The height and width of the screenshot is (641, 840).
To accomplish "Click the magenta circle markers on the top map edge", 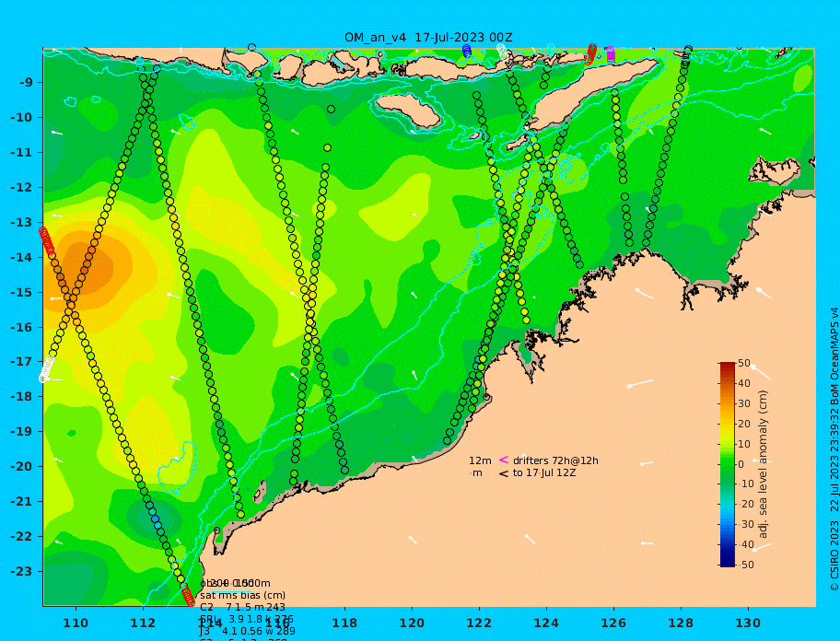I will (610, 54).
